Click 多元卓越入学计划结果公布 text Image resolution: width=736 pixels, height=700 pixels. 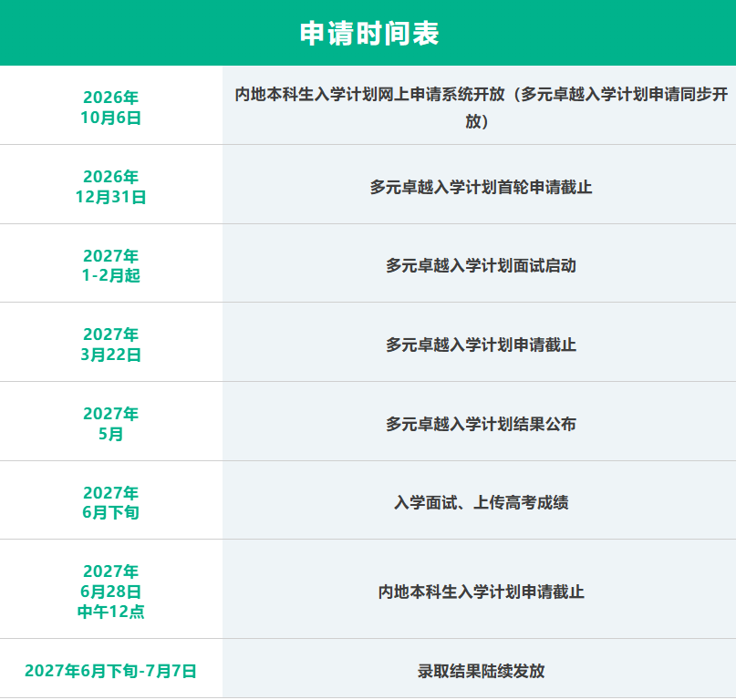482,424
